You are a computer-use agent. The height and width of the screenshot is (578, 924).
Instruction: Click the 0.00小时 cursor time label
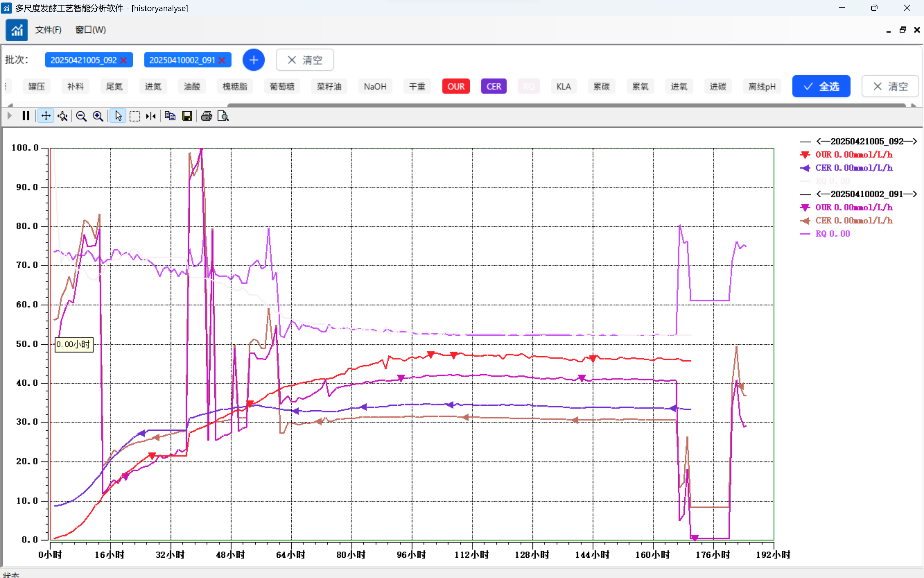[74, 344]
